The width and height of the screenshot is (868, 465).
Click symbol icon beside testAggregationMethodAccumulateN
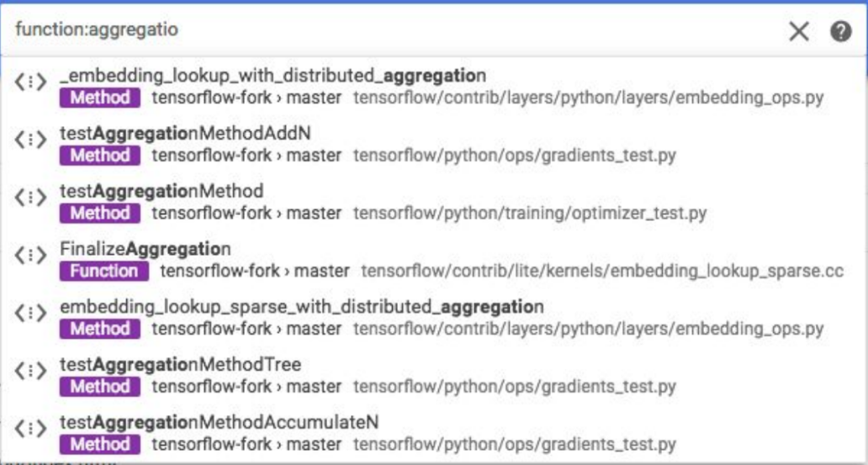(x=30, y=429)
